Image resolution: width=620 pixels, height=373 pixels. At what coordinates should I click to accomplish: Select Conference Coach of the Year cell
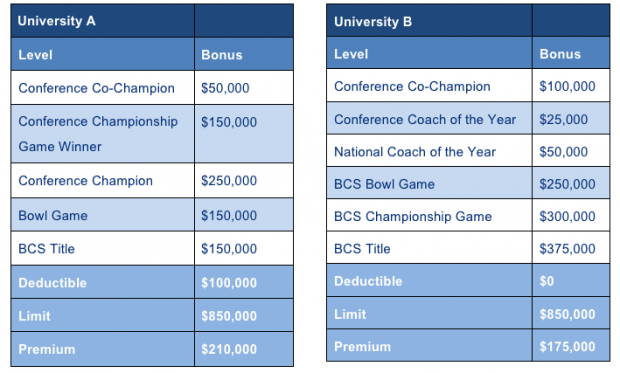coord(429,119)
